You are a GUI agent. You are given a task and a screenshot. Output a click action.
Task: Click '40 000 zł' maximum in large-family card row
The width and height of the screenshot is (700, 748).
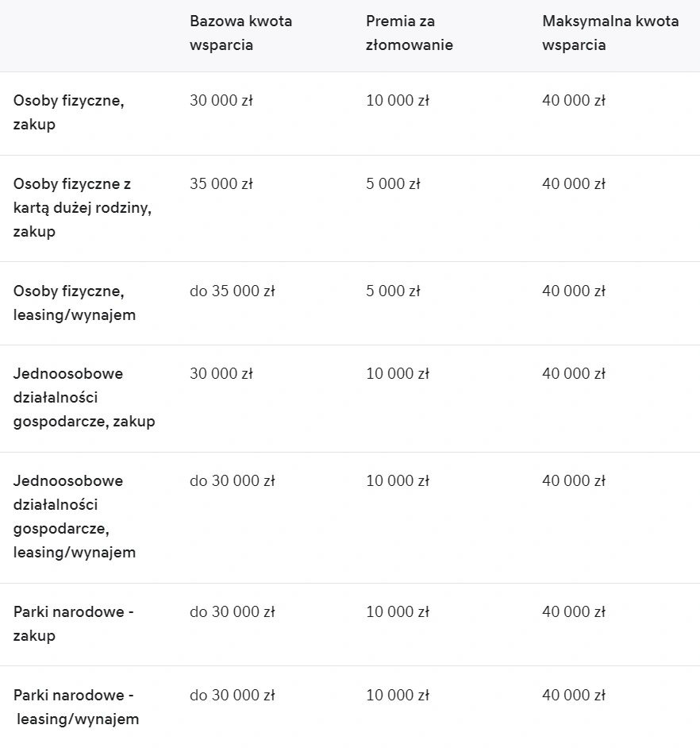tap(574, 184)
